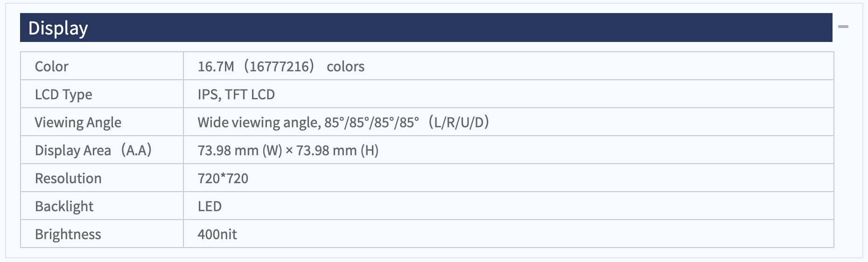Click the (L/R/U/D) viewing angle text
Image resolution: width=868 pixels, height=262 pixels.
[x=458, y=122]
